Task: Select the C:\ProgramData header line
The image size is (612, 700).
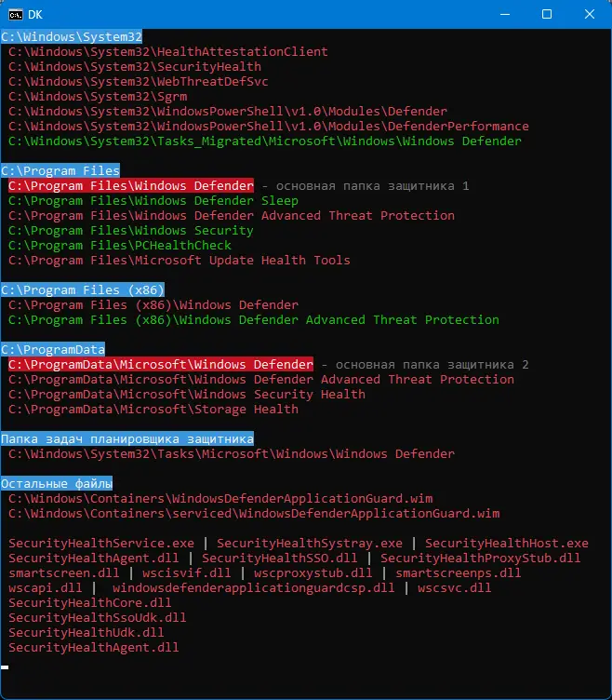Action: [53, 349]
